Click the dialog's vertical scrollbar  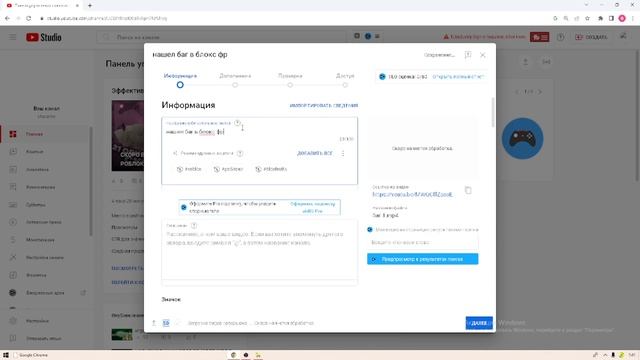[493, 112]
